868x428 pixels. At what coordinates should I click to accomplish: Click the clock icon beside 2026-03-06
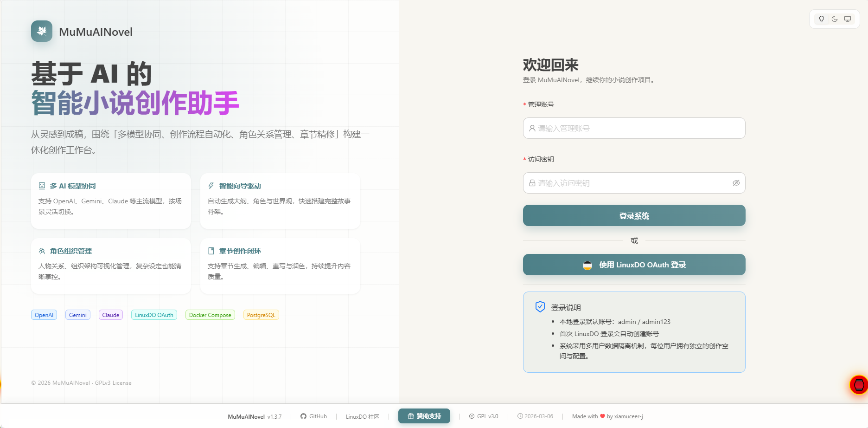[x=520, y=416]
